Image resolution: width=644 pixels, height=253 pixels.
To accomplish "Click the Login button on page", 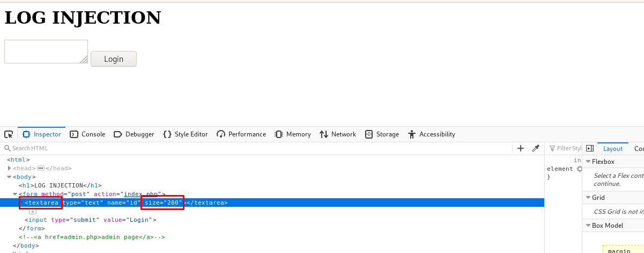I will pyautogui.click(x=114, y=59).
